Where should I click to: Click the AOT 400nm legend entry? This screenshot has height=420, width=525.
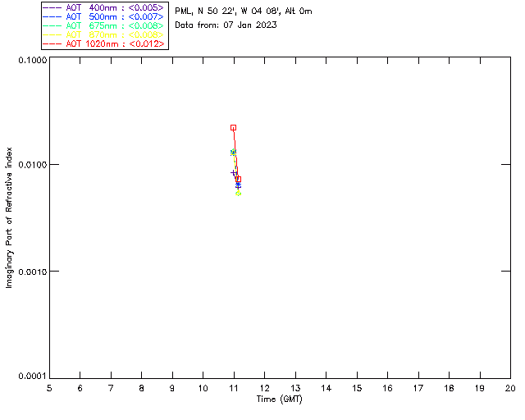pyautogui.click(x=103, y=7)
